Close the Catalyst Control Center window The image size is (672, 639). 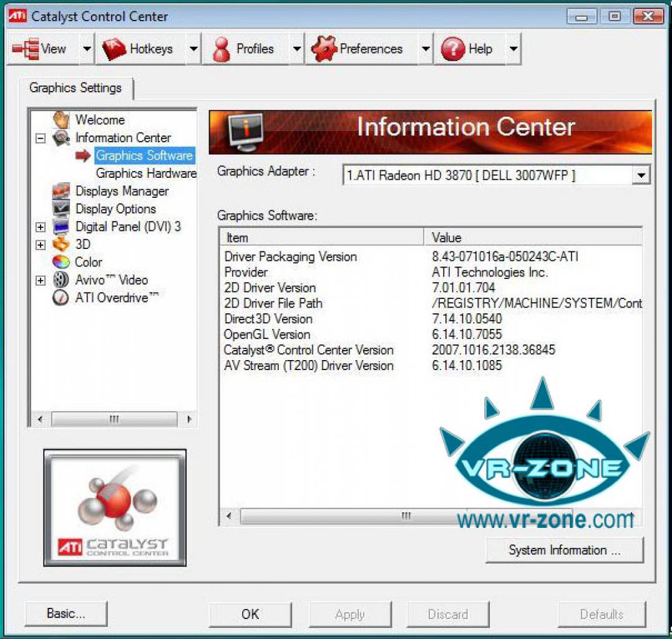pos(648,16)
